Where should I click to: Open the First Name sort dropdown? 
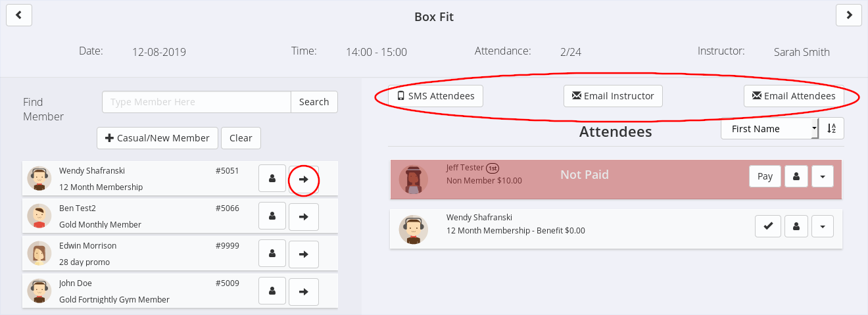(769, 129)
